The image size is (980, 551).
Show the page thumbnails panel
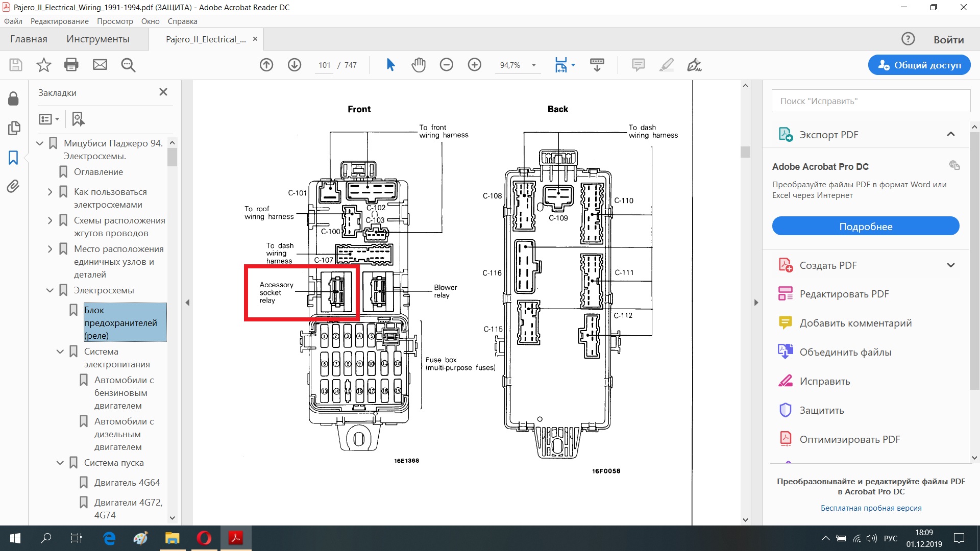tap(14, 128)
